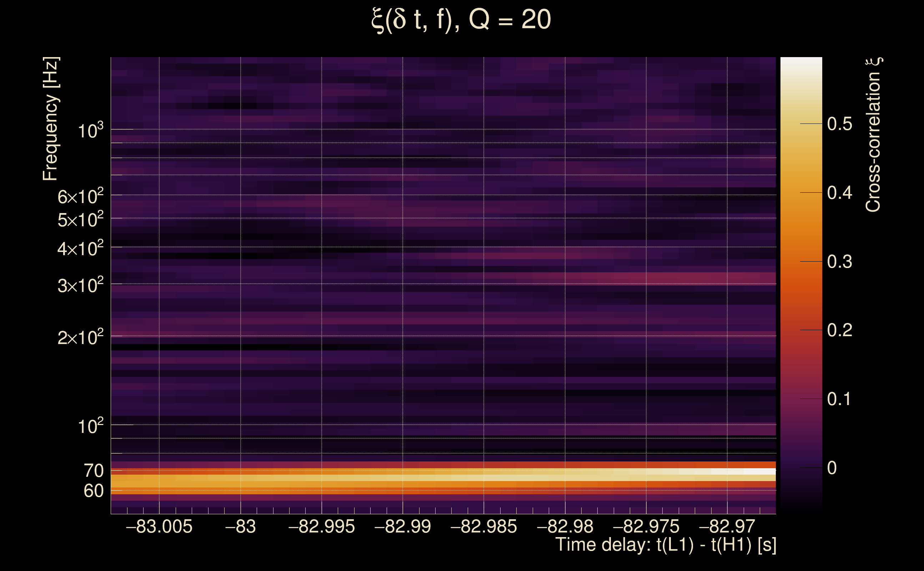The height and width of the screenshot is (571, 924).
Task: Click the -83 x-axis tick label
Action: [241, 526]
